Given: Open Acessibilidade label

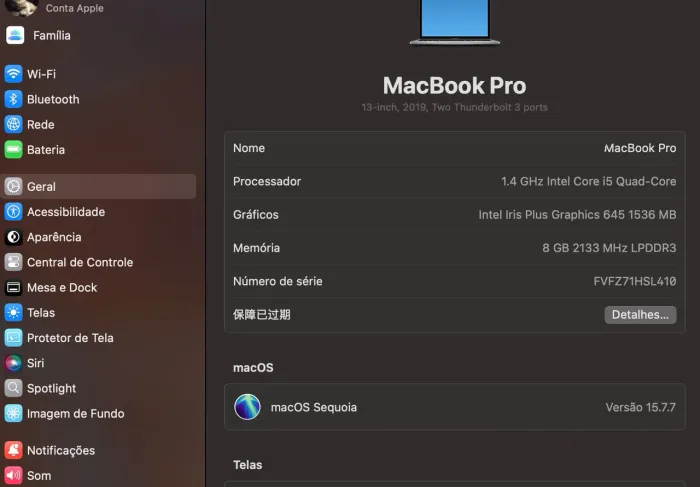Looking at the screenshot, I should (66, 212).
